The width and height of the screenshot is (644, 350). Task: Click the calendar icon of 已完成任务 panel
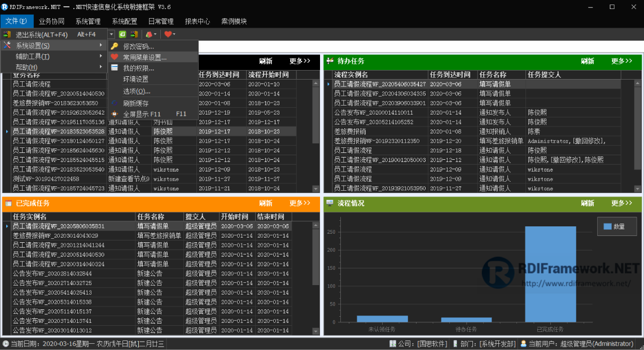8,203
